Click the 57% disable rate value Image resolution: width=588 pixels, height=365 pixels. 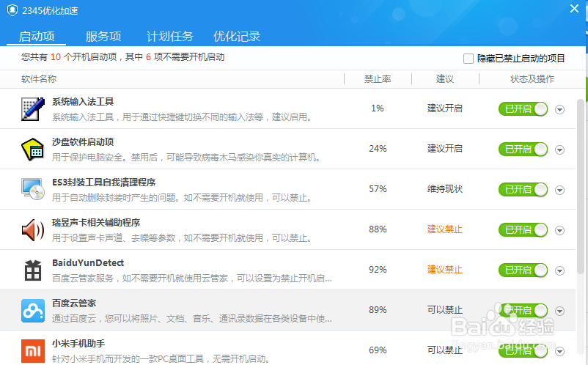click(378, 189)
